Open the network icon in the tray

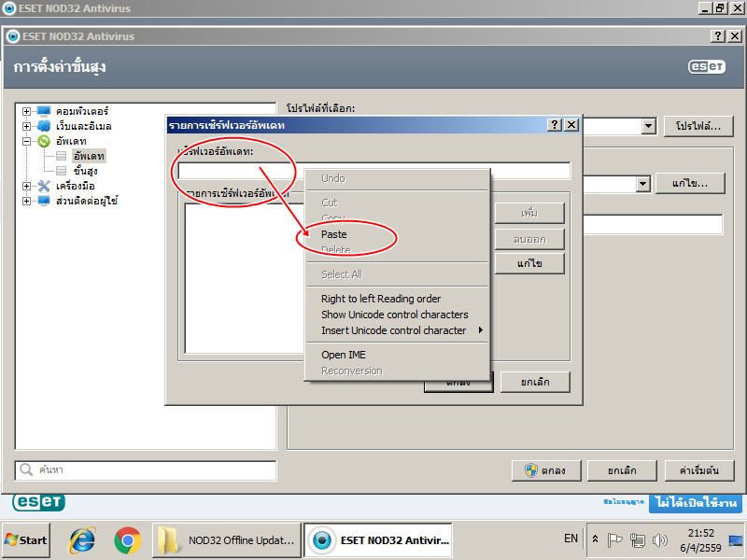(x=638, y=540)
